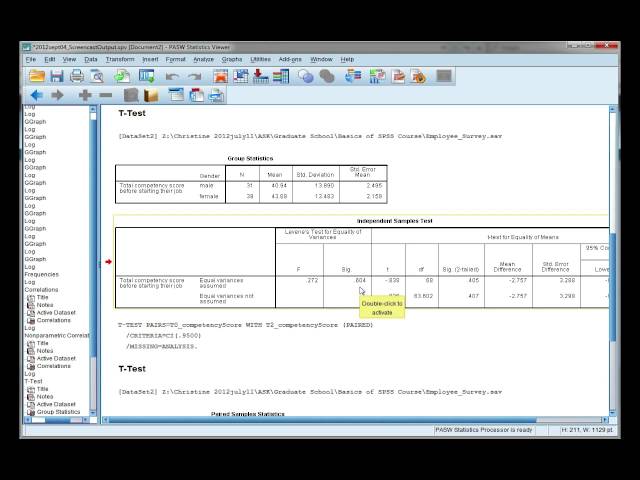Click the Run Script icon
640x480 pixels.
(x=419, y=76)
